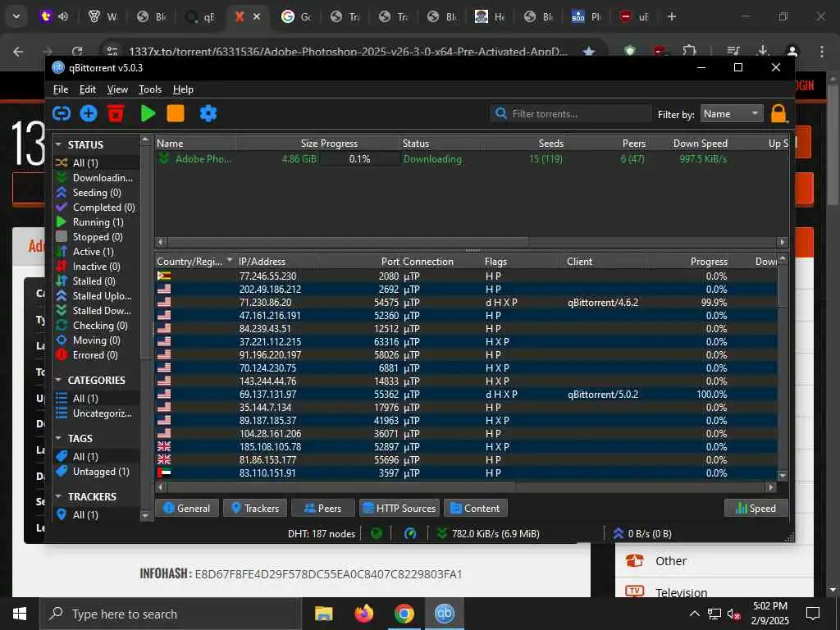Select the Checking (0) status filter

[x=95, y=325]
